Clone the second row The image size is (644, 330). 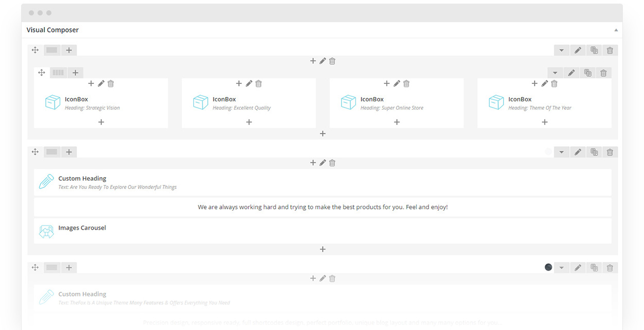click(x=594, y=152)
